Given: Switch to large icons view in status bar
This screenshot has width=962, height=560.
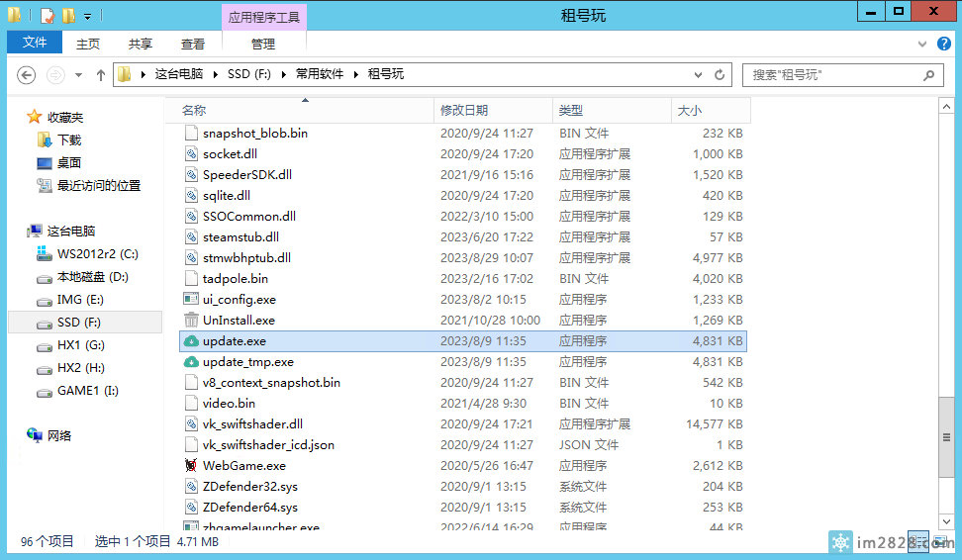Looking at the screenshot, I should 940,541.
